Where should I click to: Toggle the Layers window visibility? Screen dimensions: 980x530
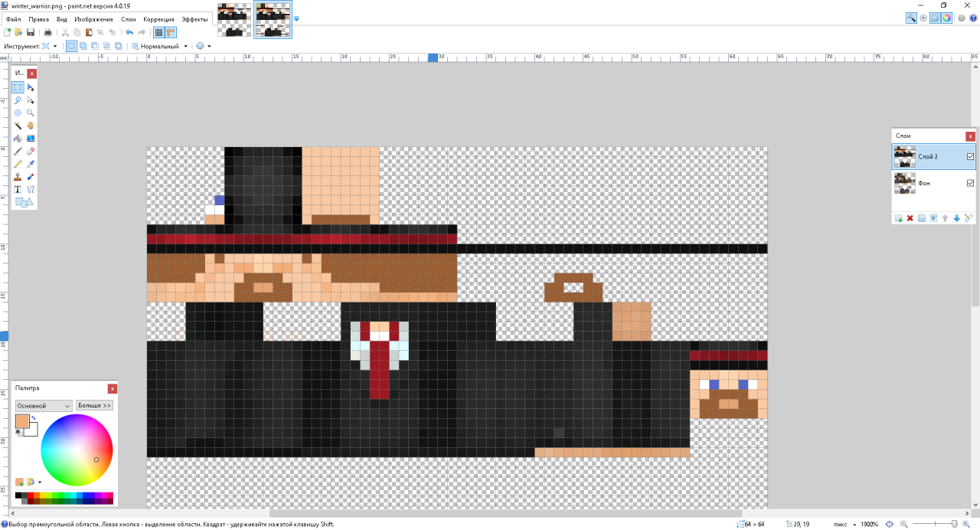(x=936, y=18)
